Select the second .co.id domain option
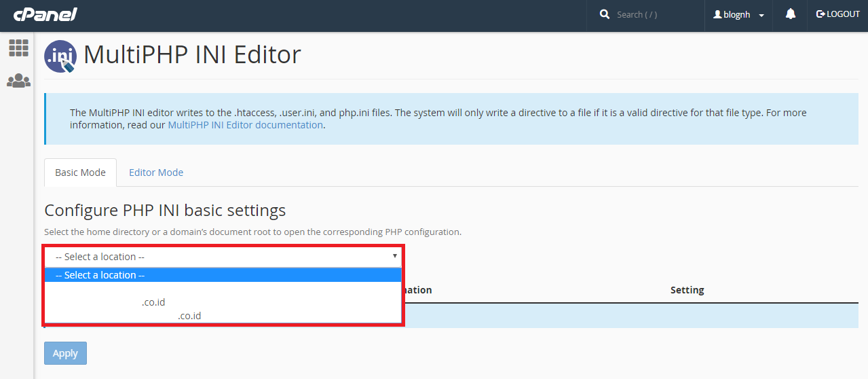Image resolution: width=868 pixels, height=379 pixels. 189,316
